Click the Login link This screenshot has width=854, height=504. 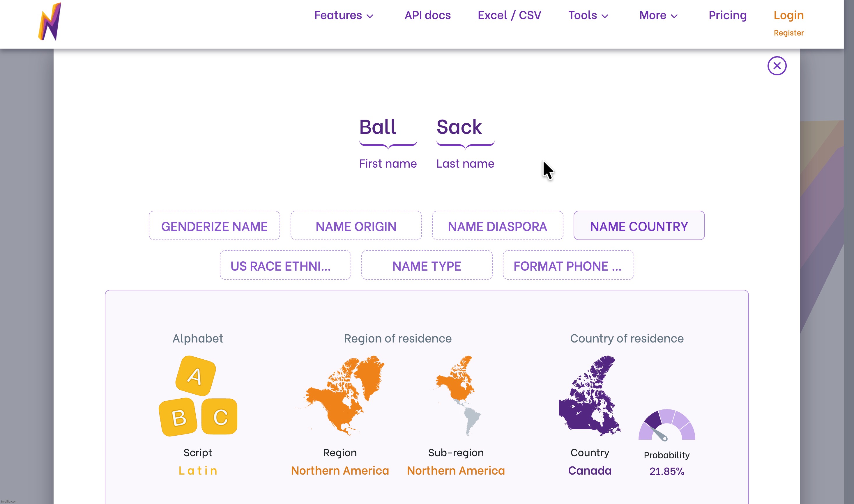tap(788, 16)
